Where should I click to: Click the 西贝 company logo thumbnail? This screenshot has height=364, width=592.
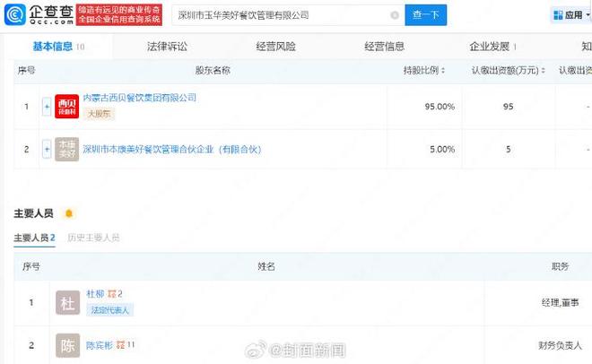click(x=67, y=106)
